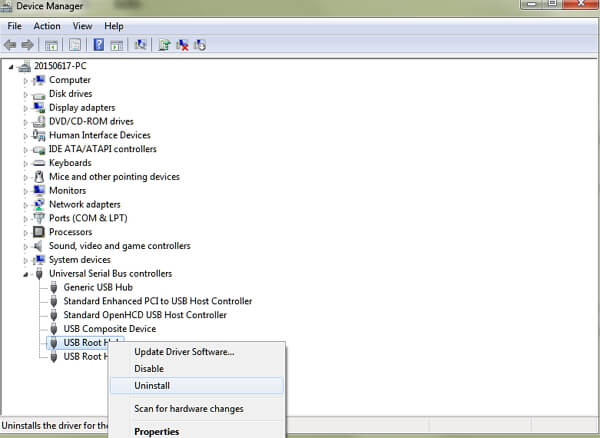Click the Update Driver Software toolbar icon

pyautogui.click(x=164, y=45)
